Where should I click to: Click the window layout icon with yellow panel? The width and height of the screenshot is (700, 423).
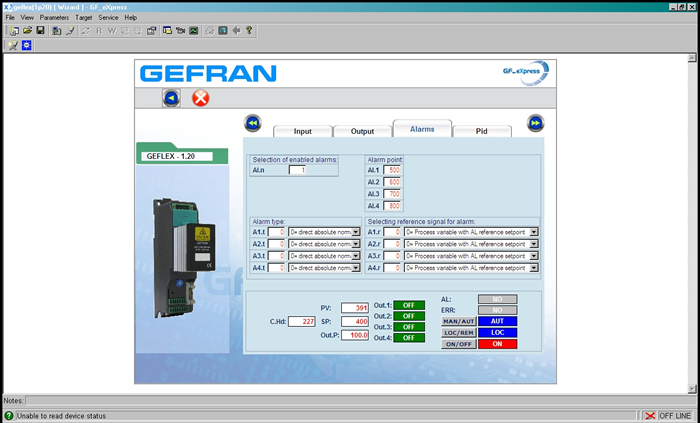click(167, 31)
